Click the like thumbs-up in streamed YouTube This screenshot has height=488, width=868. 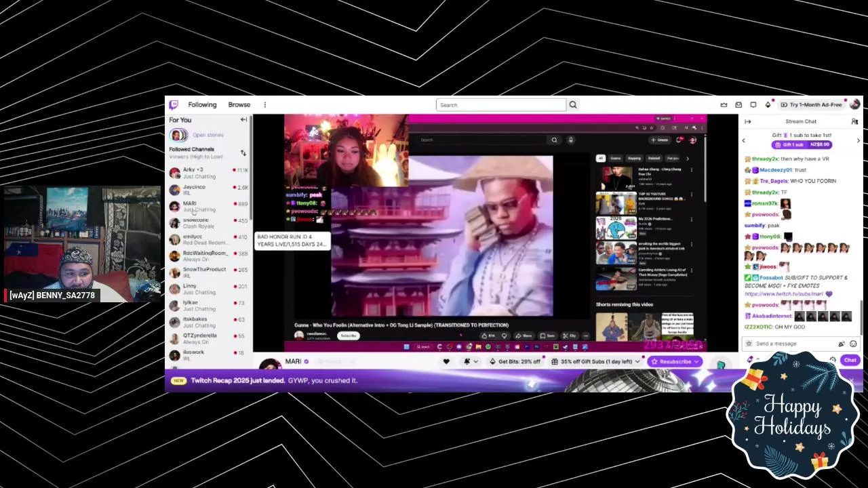(487, 335)
